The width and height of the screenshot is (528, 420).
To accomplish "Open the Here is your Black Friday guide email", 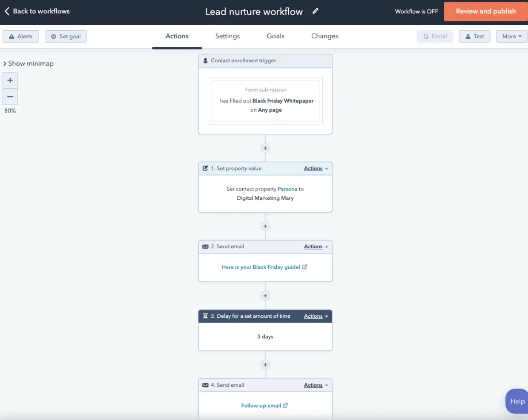I will click(261, 267).
